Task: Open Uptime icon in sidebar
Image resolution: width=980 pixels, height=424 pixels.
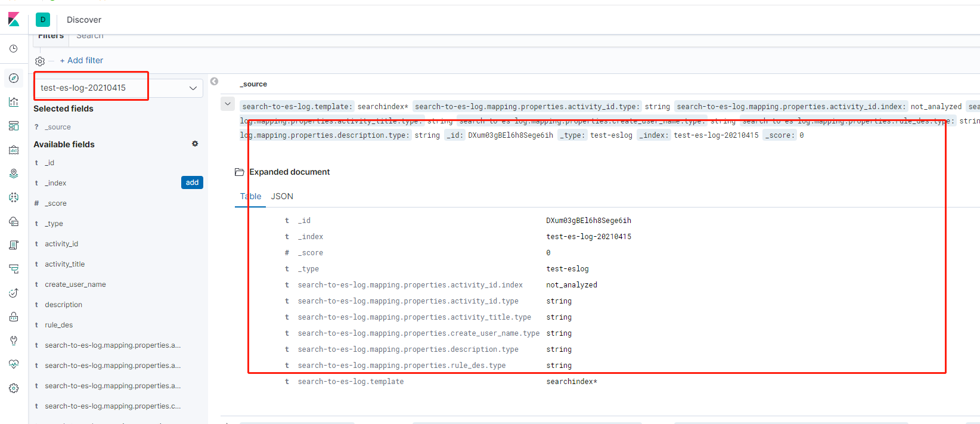Action: pyautogui.click(x=14, y=293)
